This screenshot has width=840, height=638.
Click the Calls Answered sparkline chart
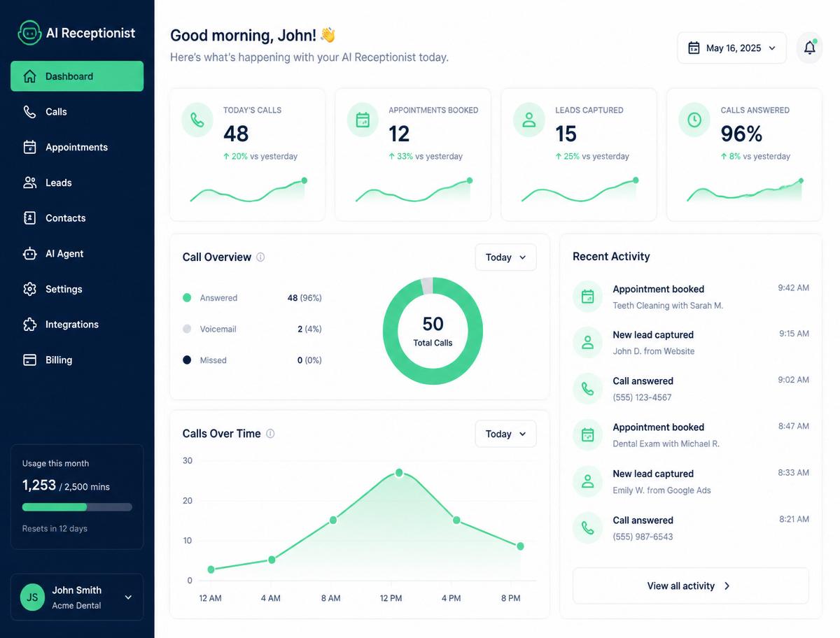click(x=745, y=191)
